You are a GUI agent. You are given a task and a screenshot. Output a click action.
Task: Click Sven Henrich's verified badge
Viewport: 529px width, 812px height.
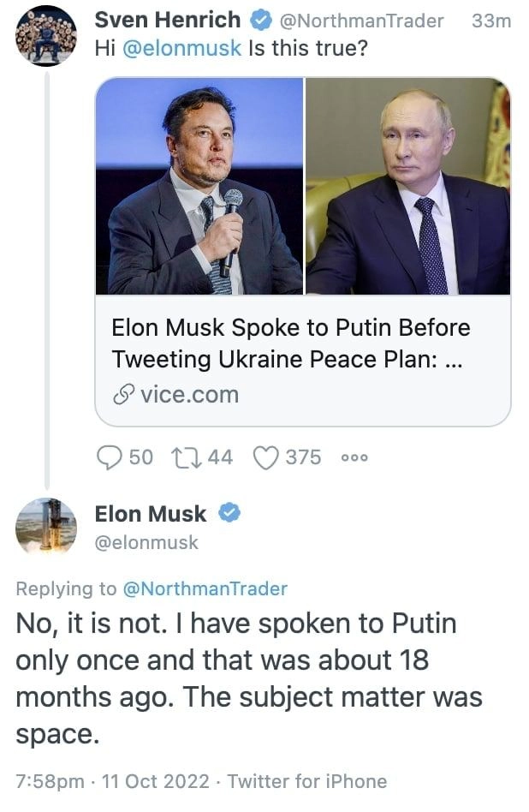pyautogui.click(x=261, y=21)
